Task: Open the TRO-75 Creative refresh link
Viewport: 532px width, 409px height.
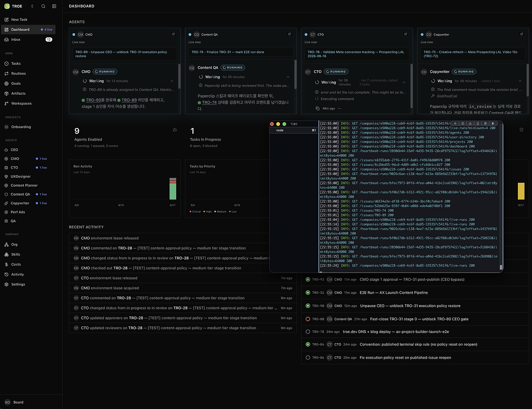Action: (x=473, y=54)
